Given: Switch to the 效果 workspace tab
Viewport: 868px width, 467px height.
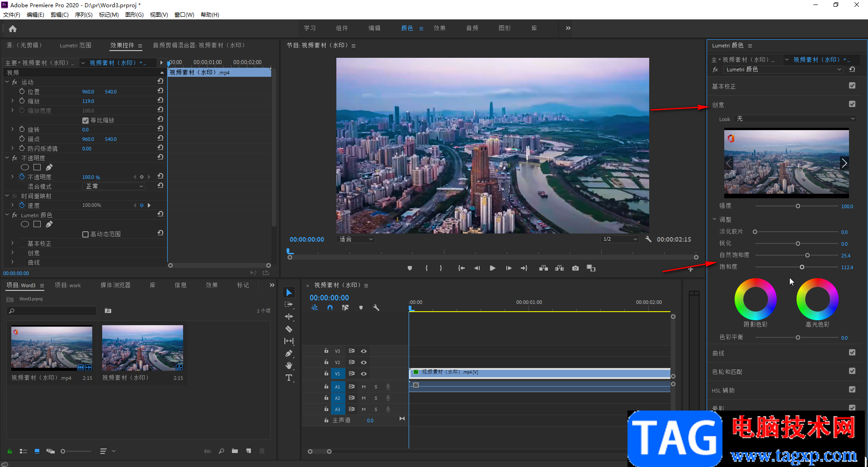Looking at the screenshot, I should [439, 28].
